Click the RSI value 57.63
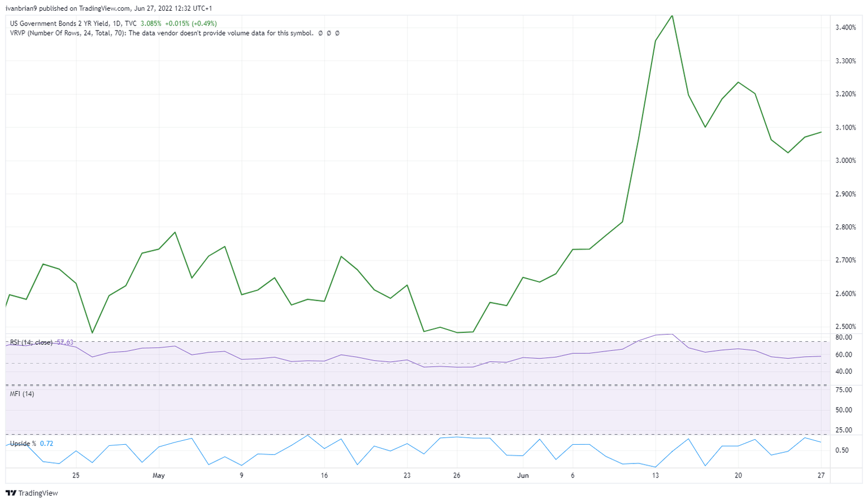This screenshot has width=868, height=503. [65, 342]
